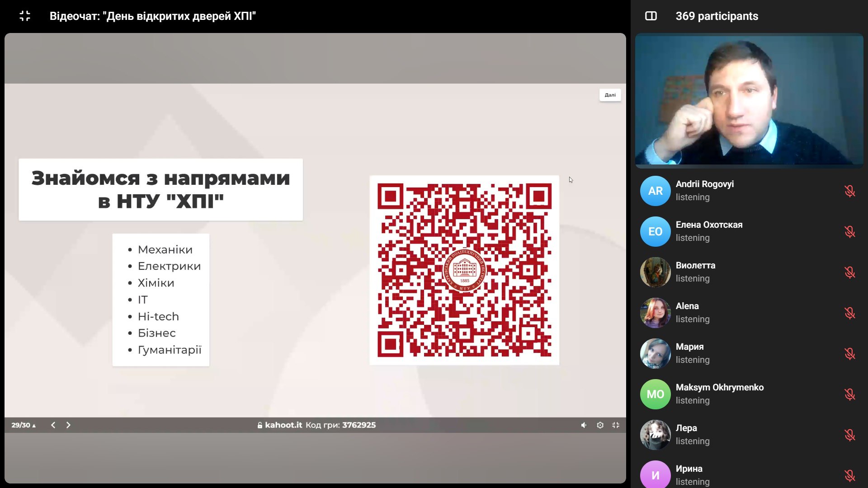
Task: Click the Механіки list item
Action: (165, 249)
